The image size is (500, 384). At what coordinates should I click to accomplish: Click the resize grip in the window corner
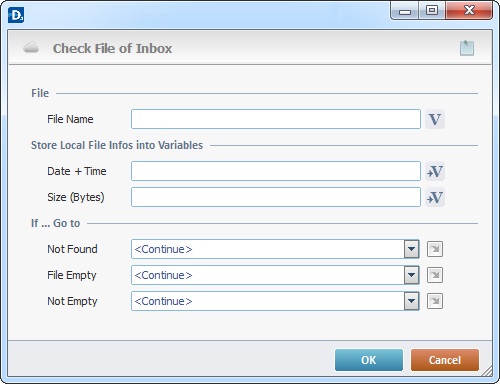[x=487, y=371]
